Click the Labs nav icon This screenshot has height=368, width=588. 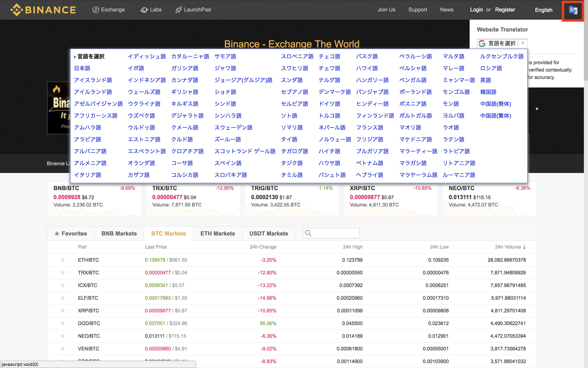coord(144,10)
